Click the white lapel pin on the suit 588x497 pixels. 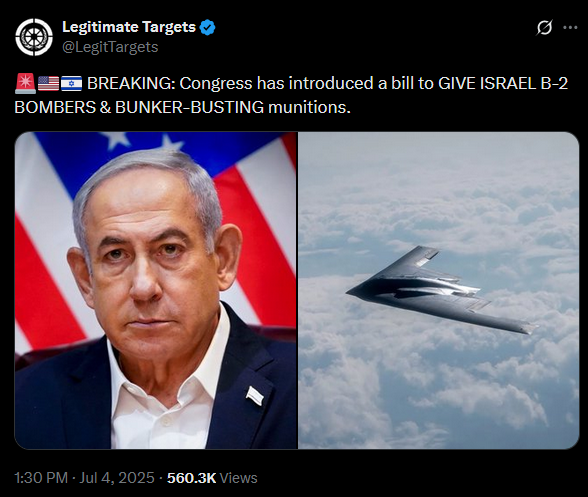[255, 396]
